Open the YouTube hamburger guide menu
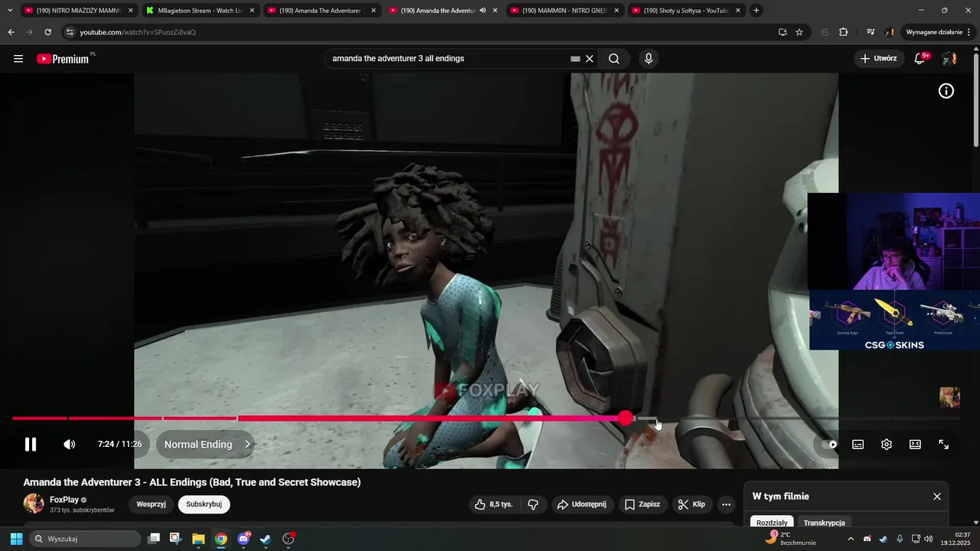The height and width of the screenshot is (551, 980). (18, 59)
